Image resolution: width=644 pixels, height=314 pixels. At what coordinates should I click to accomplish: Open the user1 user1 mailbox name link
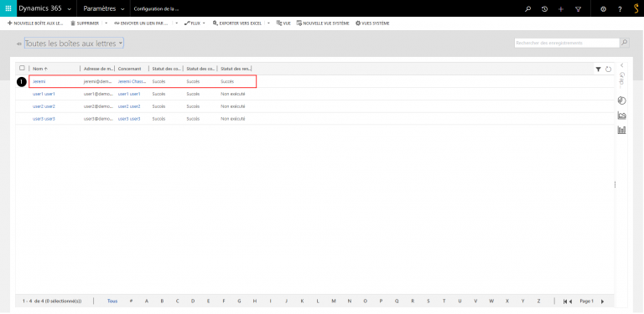[x=44, y=94]
